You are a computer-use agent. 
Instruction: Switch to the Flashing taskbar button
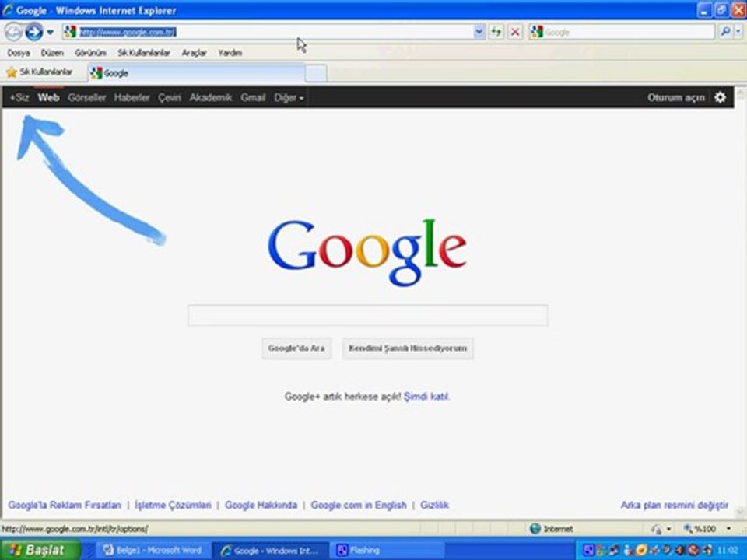[x=389, y=551]
